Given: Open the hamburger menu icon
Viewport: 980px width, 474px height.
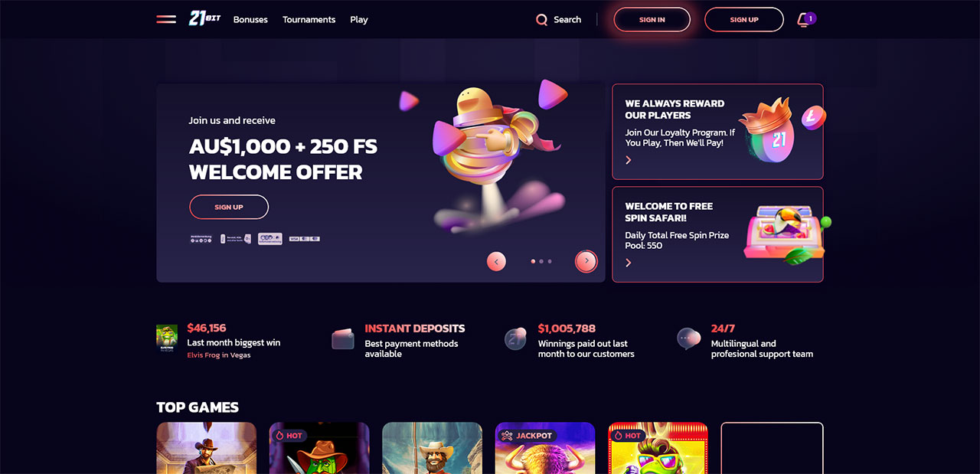Looking at the screenshot, I should [x=166, y=19].
